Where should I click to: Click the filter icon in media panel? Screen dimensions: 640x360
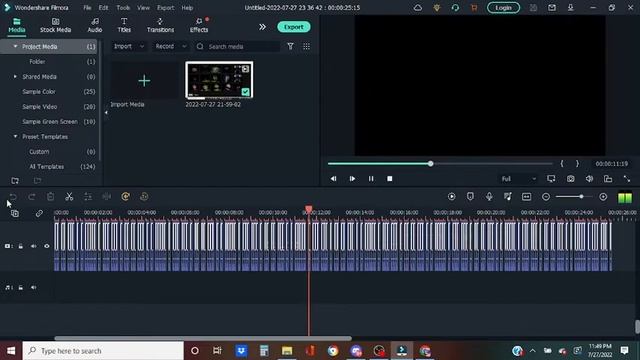tap(290, 47)
